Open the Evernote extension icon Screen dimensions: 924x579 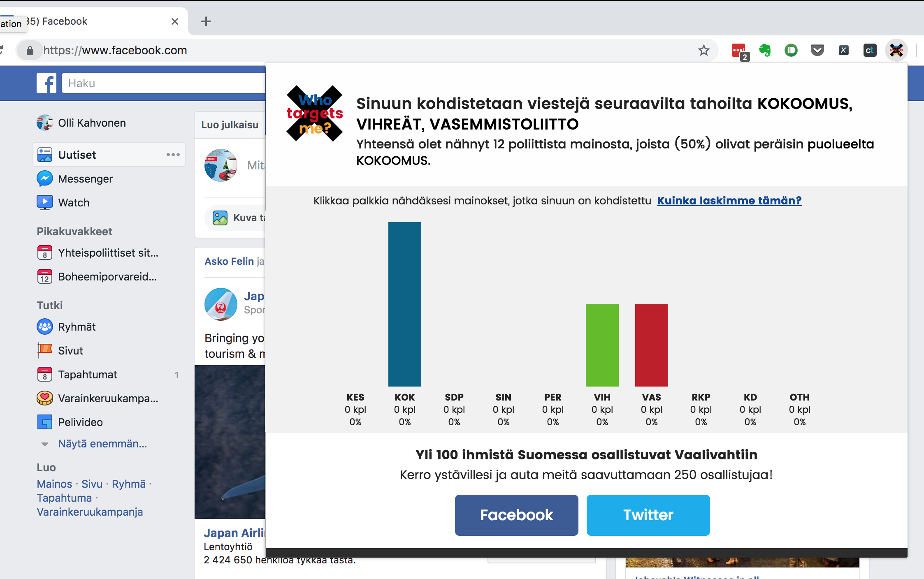tap(765, 51)
